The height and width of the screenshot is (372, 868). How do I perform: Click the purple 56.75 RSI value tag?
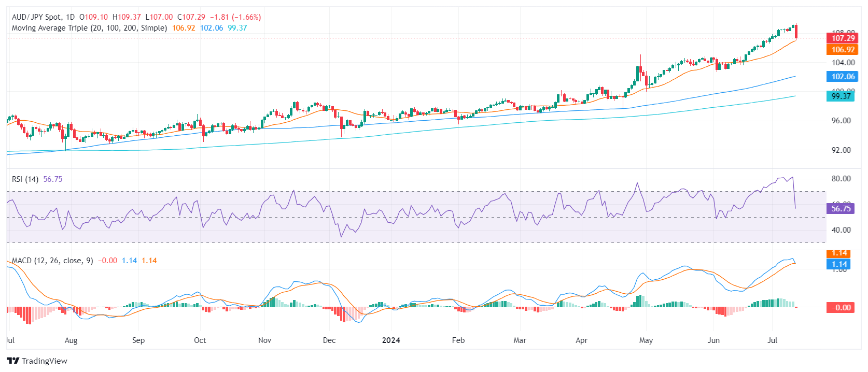click(x=841, y=209)
